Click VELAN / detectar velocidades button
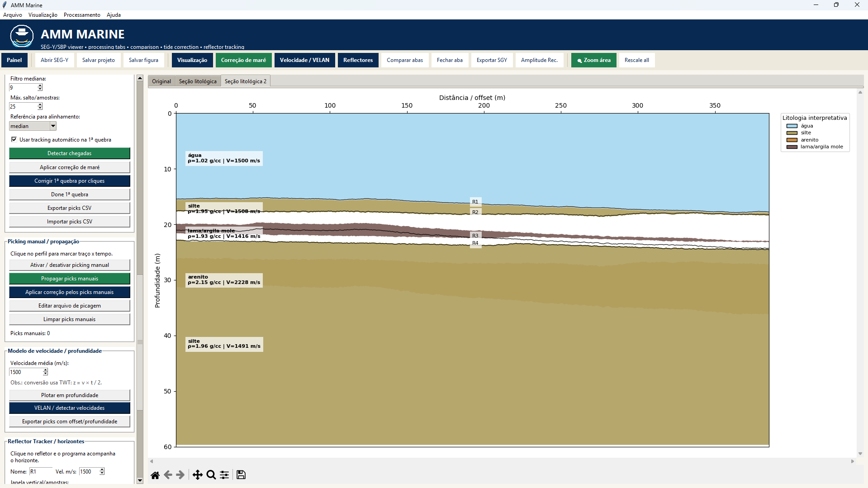 pos(70,408)
